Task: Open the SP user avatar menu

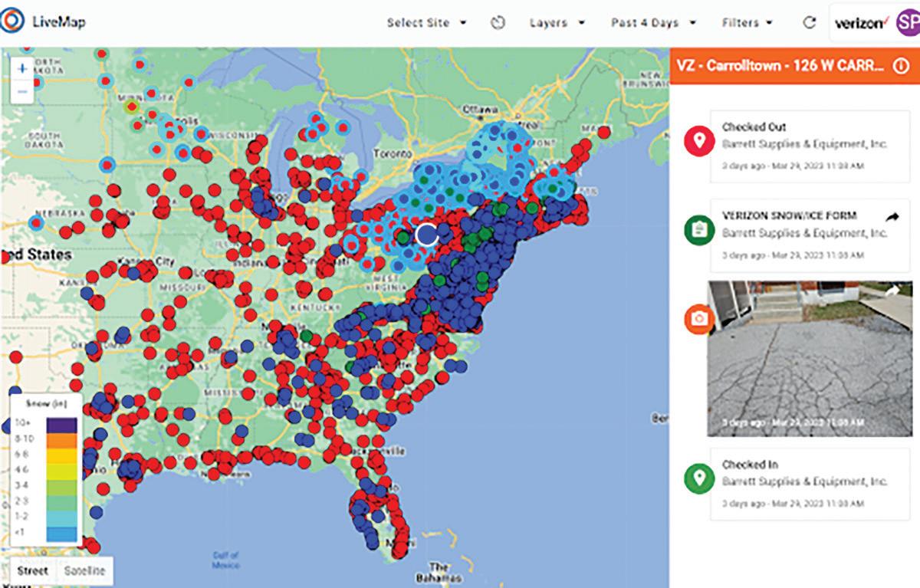Action: [x=907, y=23]
